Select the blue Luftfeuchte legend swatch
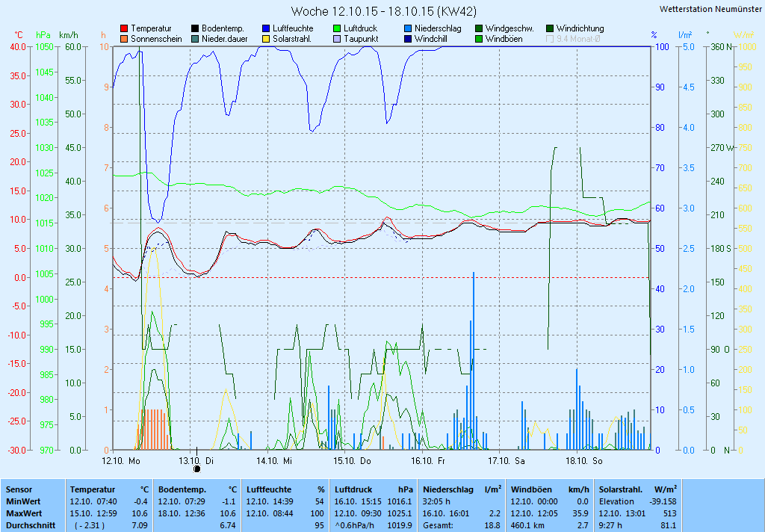Image resolution: width=765 pixels, height=532 pixels. point(265,29)
